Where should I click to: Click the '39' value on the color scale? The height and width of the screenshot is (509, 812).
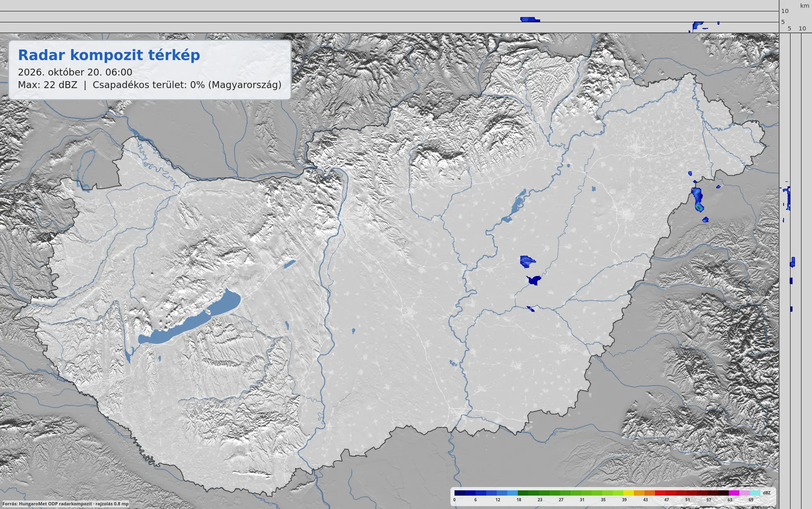tap(624, 500)
